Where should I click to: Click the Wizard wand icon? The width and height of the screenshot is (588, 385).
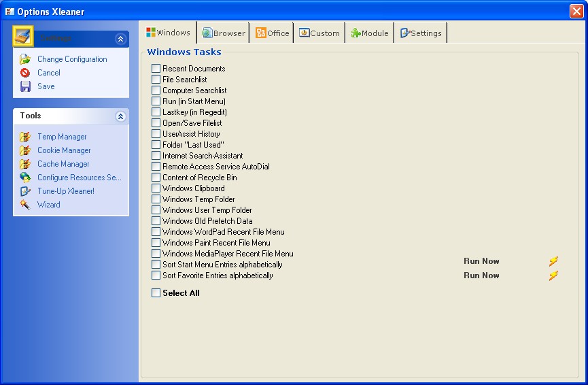(x=25, y=205)
